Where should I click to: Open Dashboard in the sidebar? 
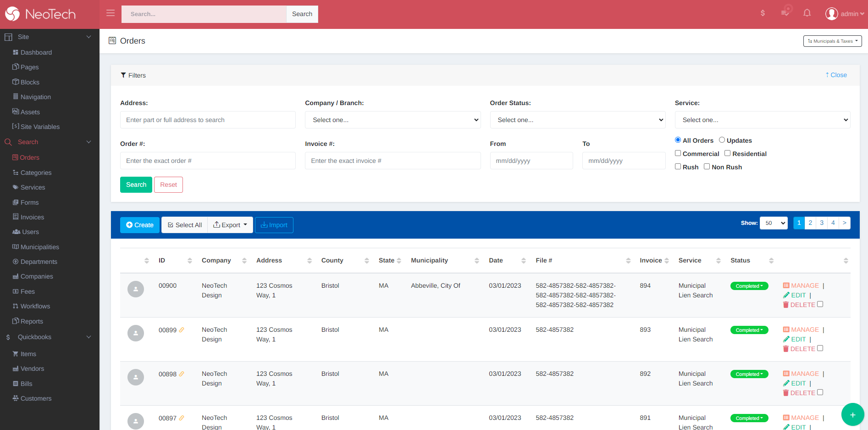tap(32, 52)
